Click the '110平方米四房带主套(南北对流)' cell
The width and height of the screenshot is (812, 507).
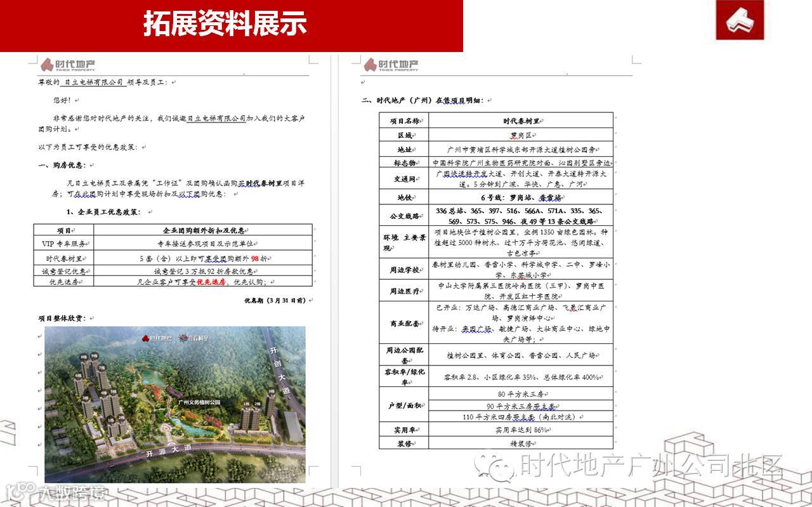[521, 416]
